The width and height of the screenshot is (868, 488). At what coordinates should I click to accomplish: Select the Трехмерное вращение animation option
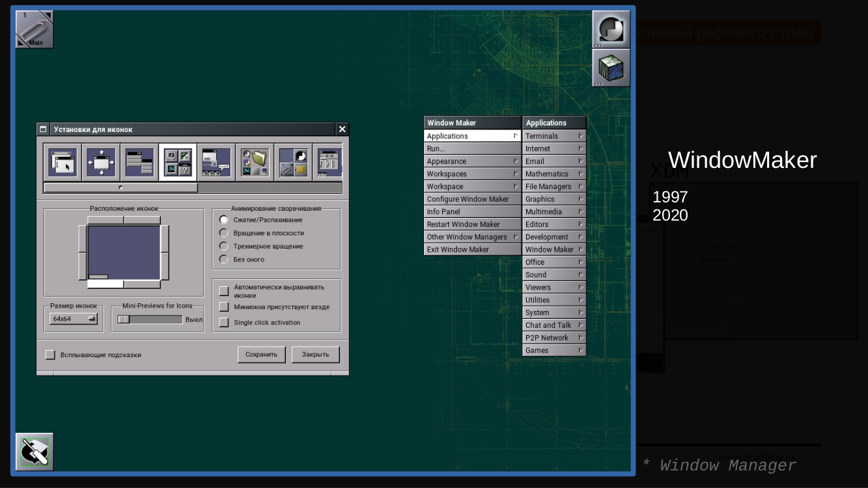224,246
